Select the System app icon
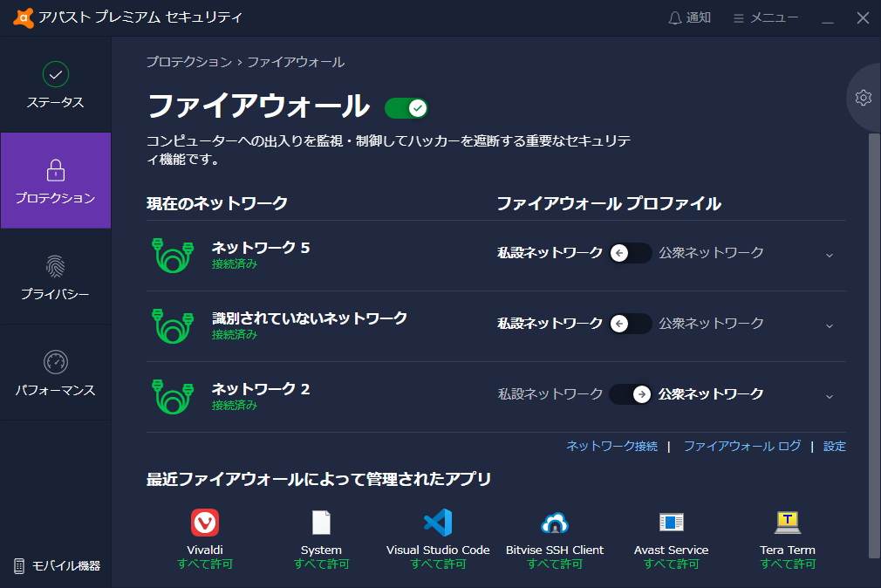The height and width of the screenshot is (588, 881). 321,523
